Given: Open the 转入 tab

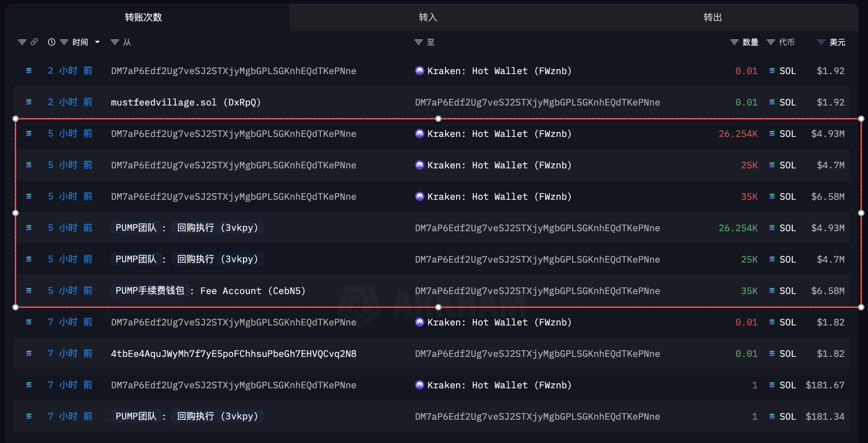Looking at the screenshot, I should 428,17.
